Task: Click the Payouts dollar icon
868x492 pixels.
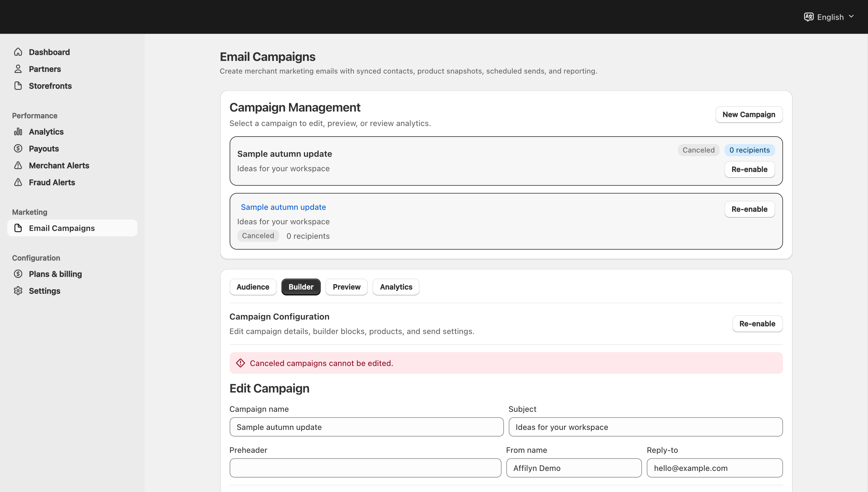Action: [18, 149]
